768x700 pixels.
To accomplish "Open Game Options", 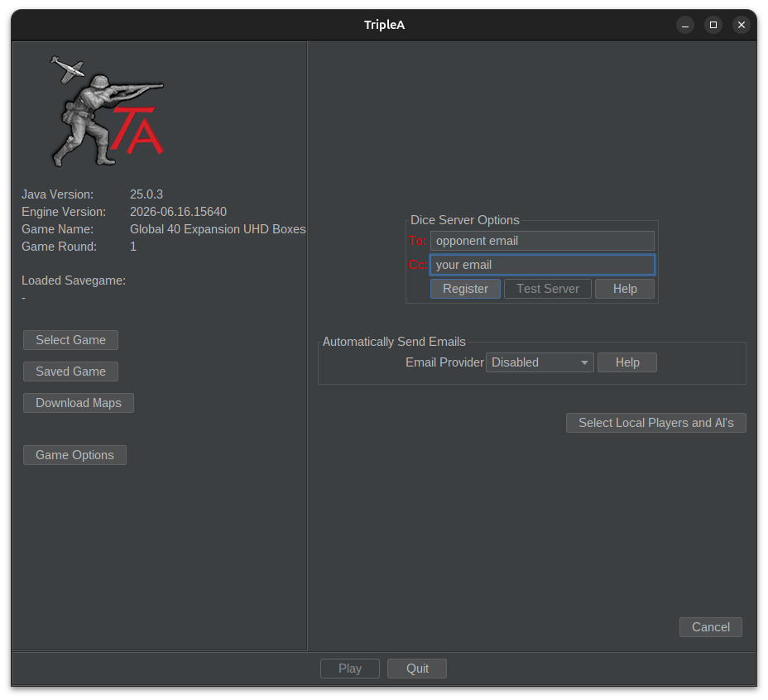I will [x=74, y=455].
